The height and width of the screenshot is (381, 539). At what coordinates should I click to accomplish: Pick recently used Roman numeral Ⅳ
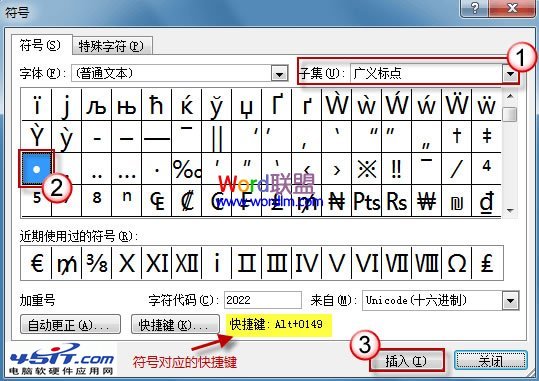click(307, 263)
